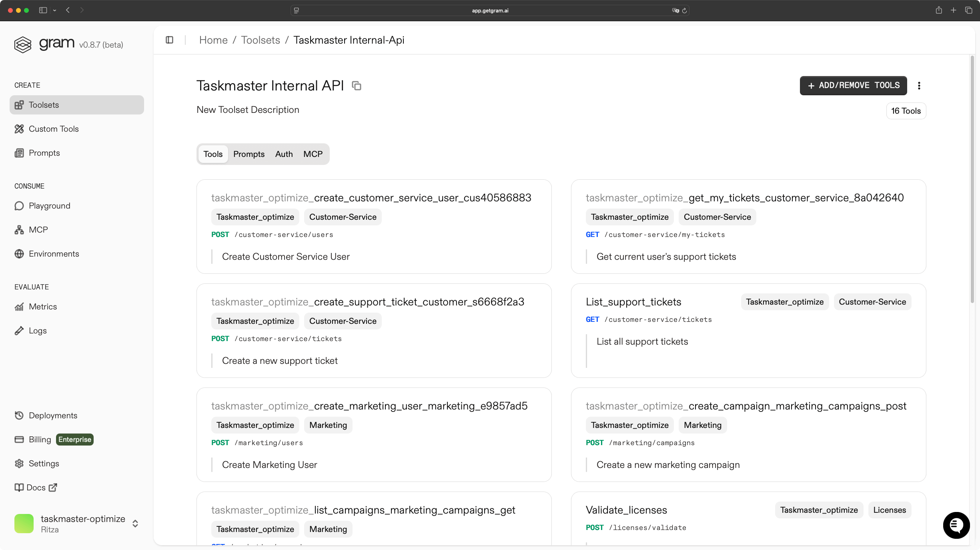980x550 pixels.
Task: Open the Metrics page
Action: 42,306
